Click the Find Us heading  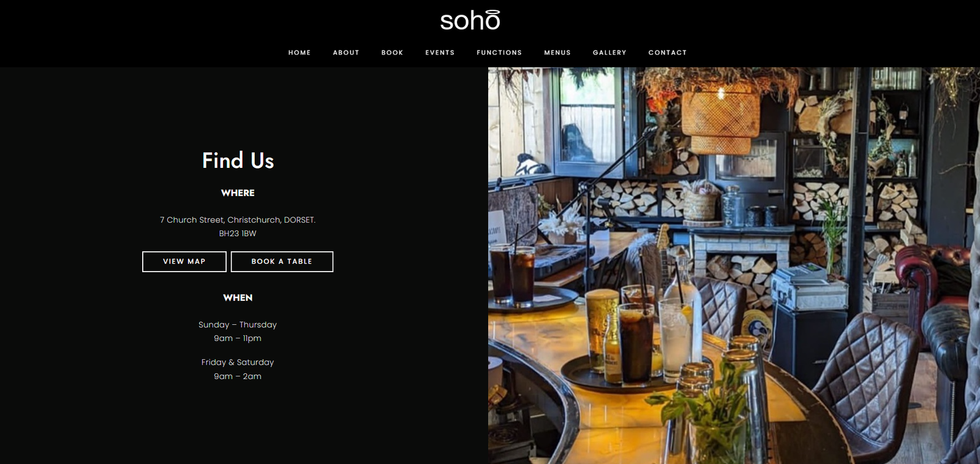click(x=238, y=161)
